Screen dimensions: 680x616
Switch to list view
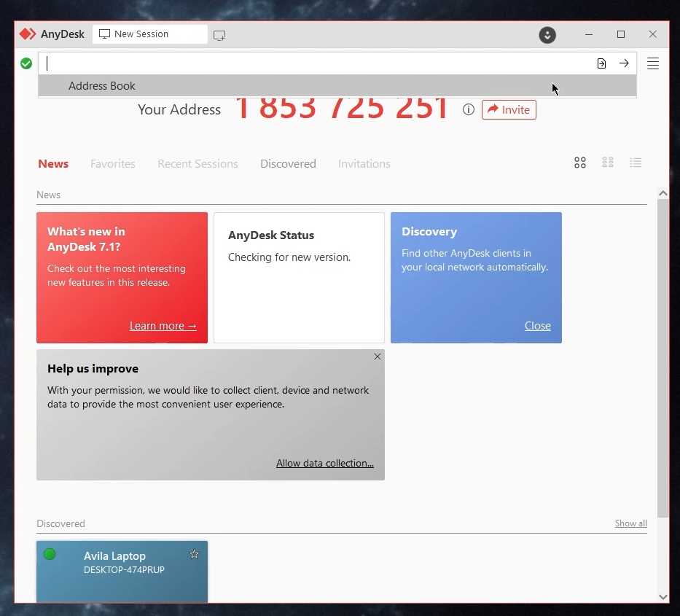[x=636, y=163]
